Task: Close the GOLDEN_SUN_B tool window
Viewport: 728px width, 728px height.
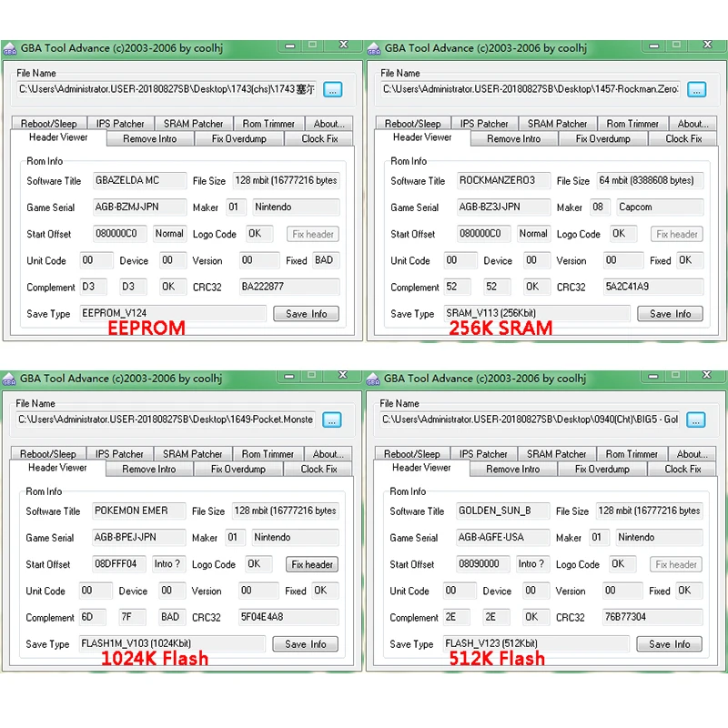Action: (706, 375)
